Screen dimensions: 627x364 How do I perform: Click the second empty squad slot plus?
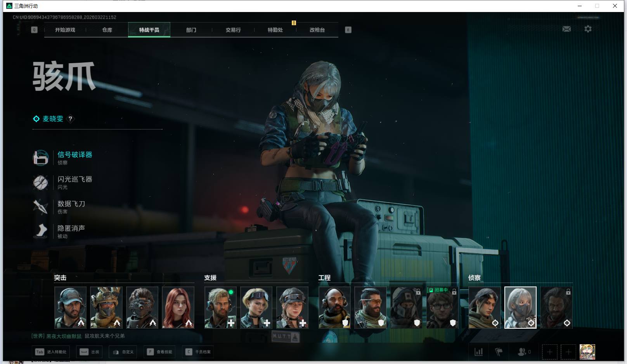tap(568, 352)
